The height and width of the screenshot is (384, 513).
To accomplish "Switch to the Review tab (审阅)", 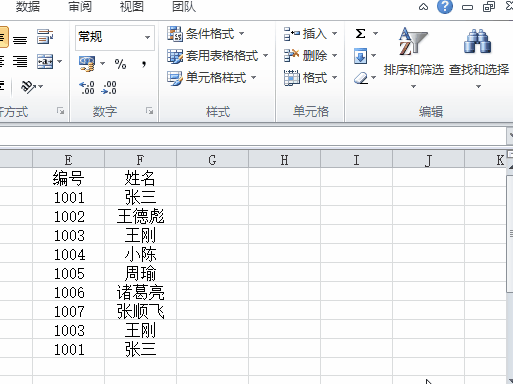I will (80, 6).
